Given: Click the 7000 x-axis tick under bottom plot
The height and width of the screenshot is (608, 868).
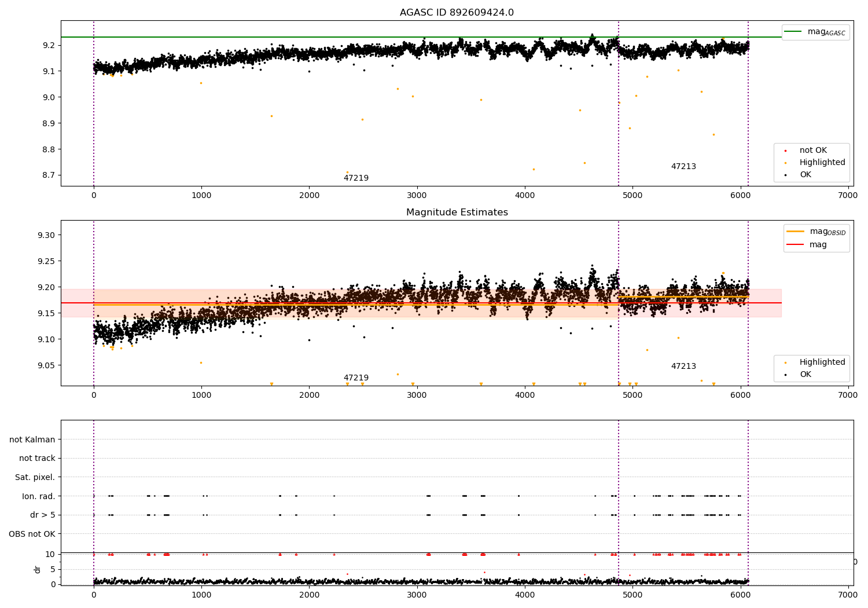Looking at the screenshot, I should tap(848, 595).
